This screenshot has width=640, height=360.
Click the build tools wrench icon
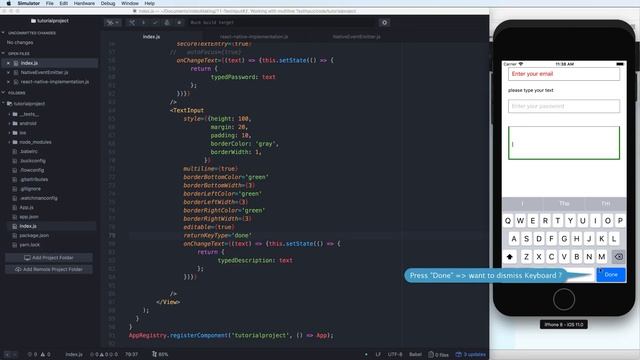132,22
